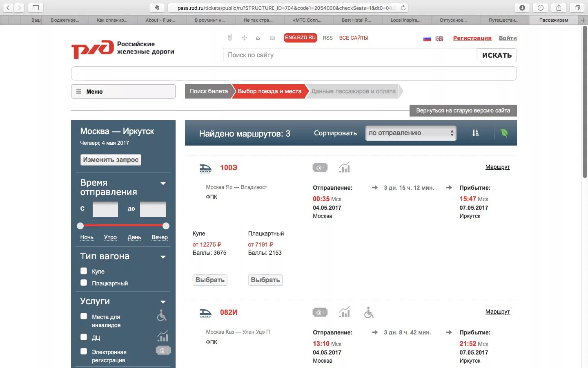Open Safari share button
The height and width of the screenshot is (368, 588).
pos(559,7)
